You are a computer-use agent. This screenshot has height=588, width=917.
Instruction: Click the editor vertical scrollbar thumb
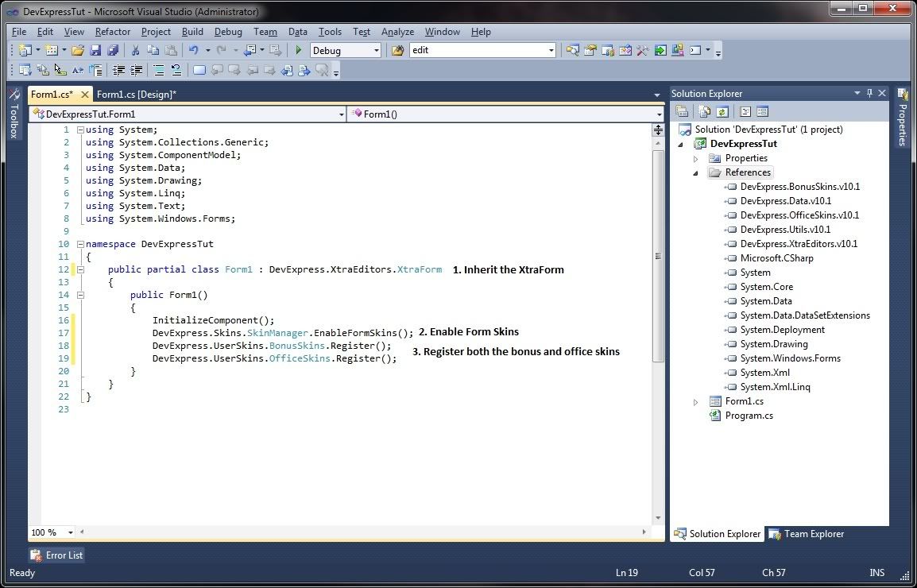tap(658, 254)
